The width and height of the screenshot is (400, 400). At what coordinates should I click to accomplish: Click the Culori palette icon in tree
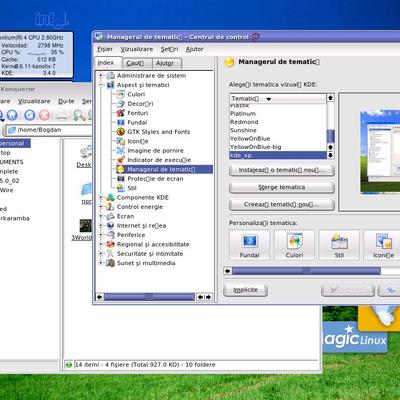121,94
